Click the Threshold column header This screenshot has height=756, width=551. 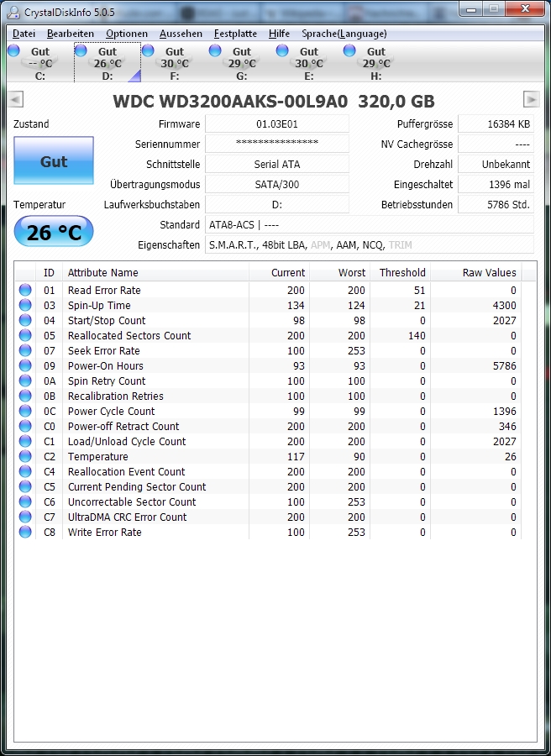pyautogui.click(x=400, y=272)
